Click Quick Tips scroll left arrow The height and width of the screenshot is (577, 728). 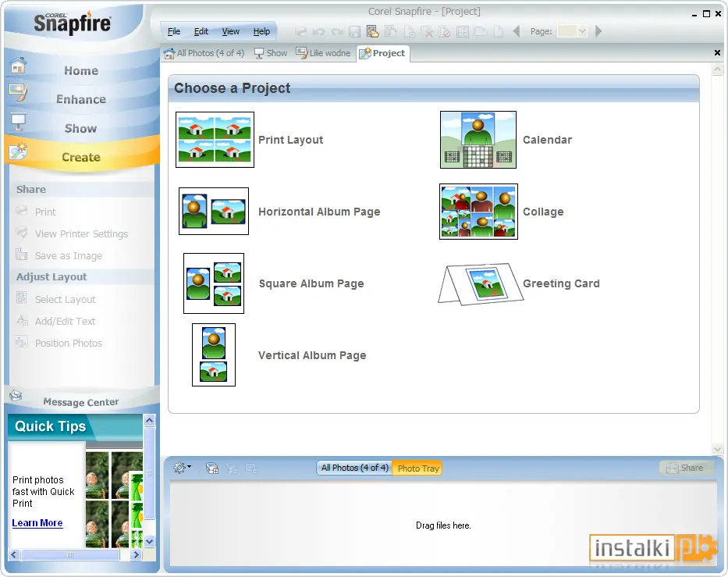click(13, 554)
